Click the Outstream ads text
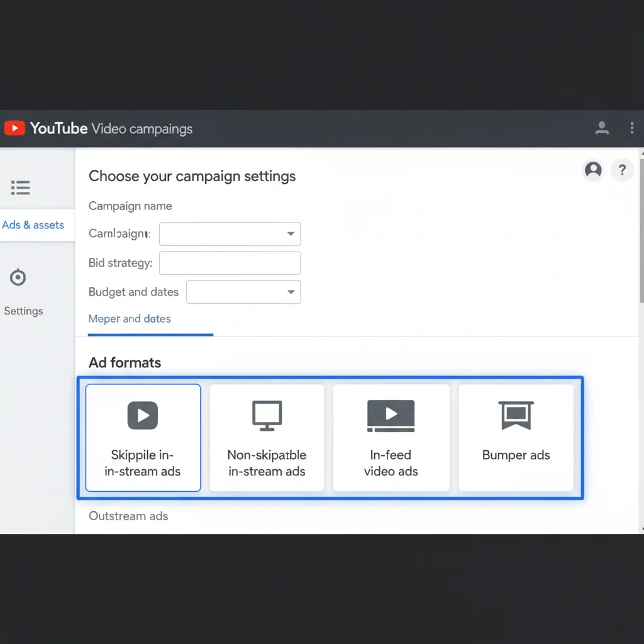644x644 pixels. click(x=128, y=516)
